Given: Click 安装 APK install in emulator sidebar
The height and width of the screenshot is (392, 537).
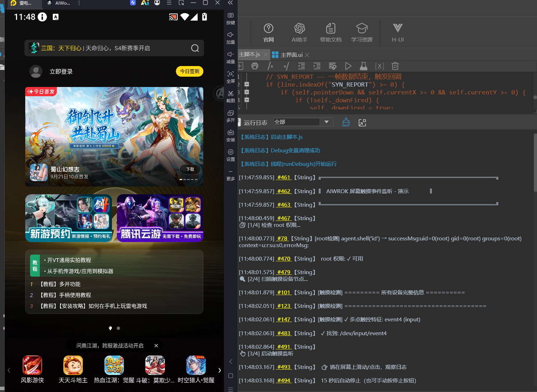Looking at the screenshot, I should point(231,136).
